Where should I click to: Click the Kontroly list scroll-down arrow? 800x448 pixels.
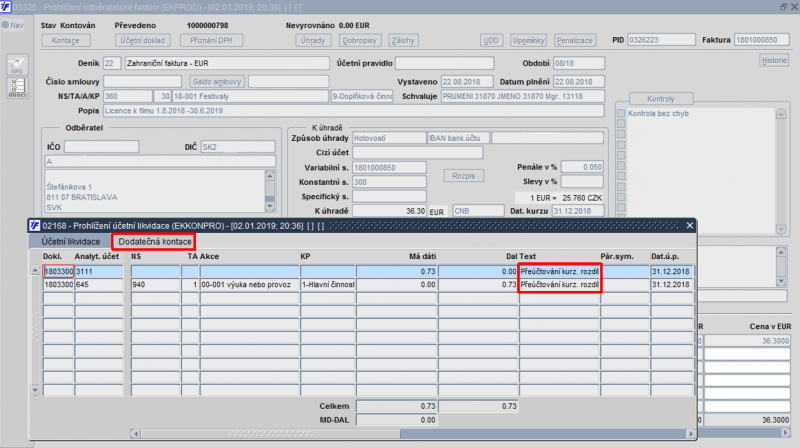tap(781, 229)
